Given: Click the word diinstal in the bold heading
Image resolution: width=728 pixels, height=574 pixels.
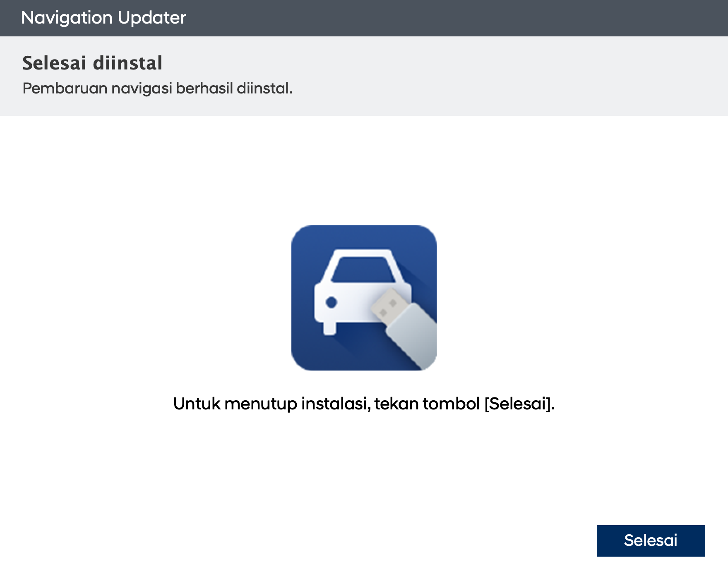Looking at the screenshot, I should (127, 63).
